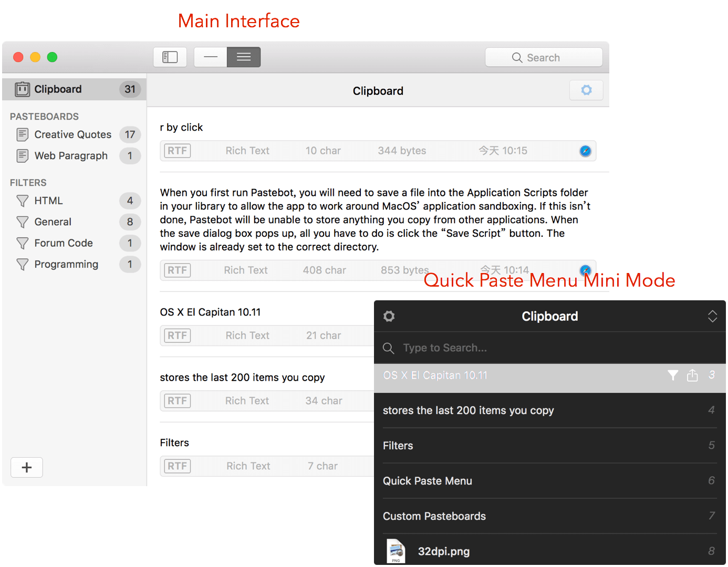The height and width of the screenshot is (567, 728).
Task: Click the main window Clipboard heading
Action: [378, 91]
